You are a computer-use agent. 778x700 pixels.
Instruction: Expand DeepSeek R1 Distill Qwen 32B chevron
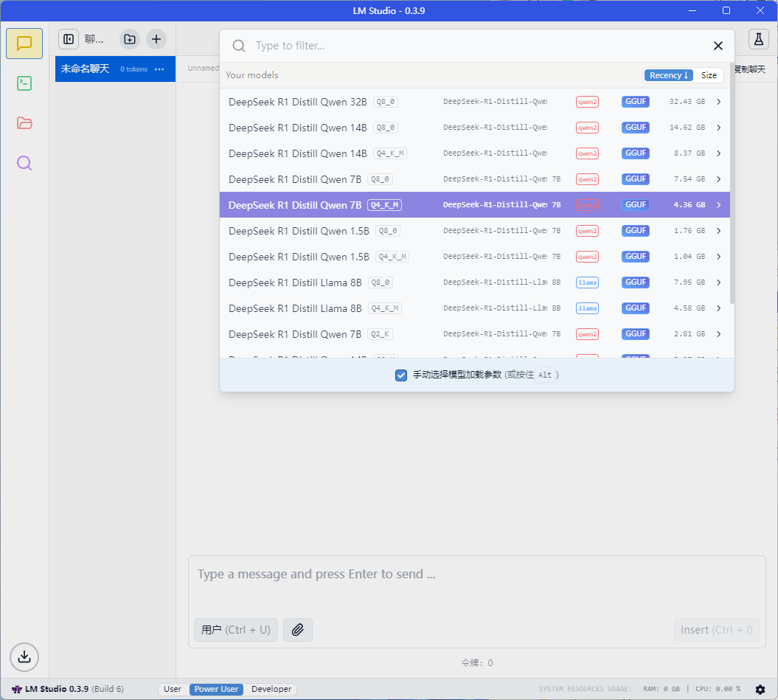click(x=718, y=102)
